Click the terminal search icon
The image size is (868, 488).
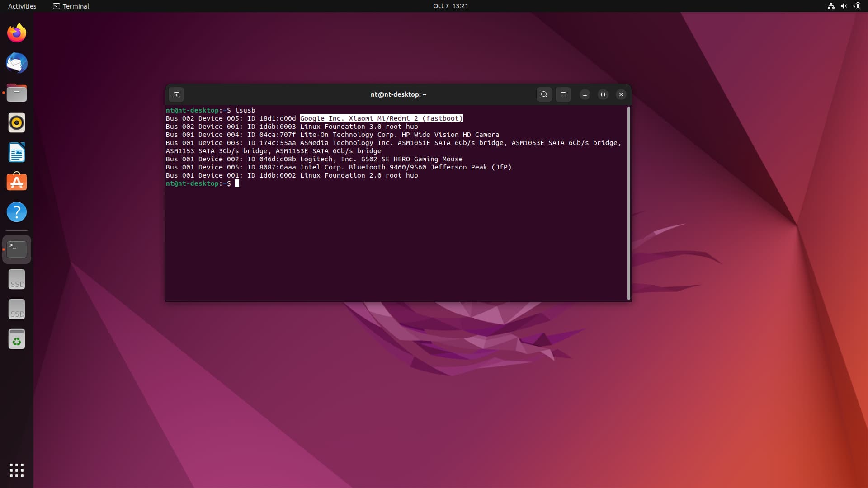[544, 94]
